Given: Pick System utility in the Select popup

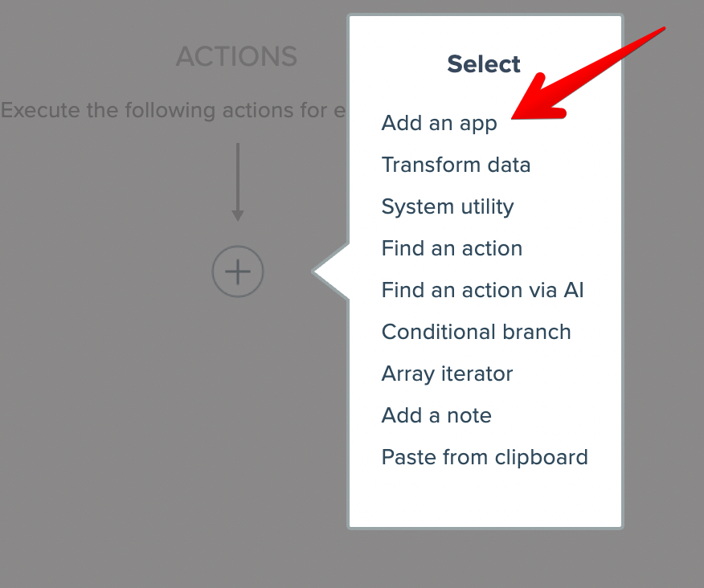Looking at the screenshot, I should pos(447,206).
